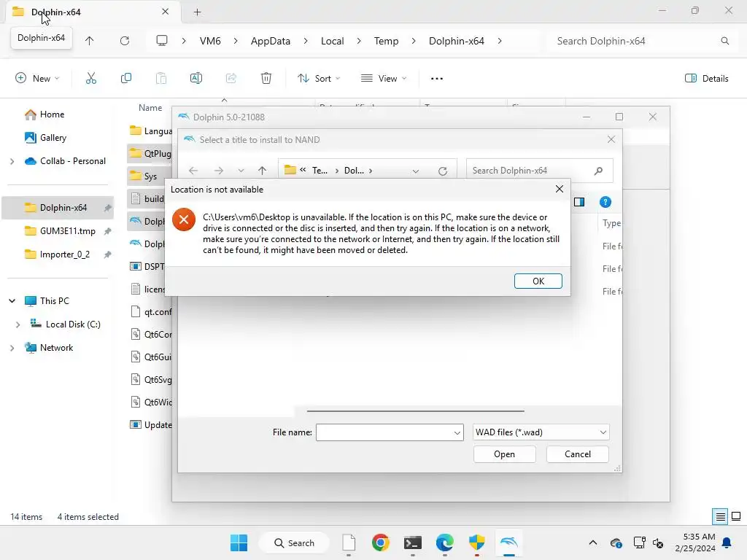Click the Rename icon in Explorer toolbar
This screenshot has height=560, width=747.
(196, 78)
